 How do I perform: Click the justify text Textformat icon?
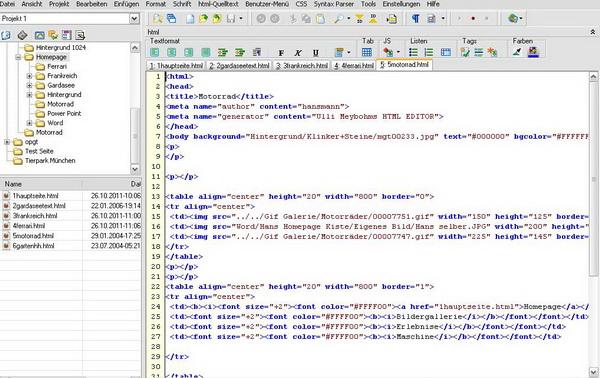point(206,52)
